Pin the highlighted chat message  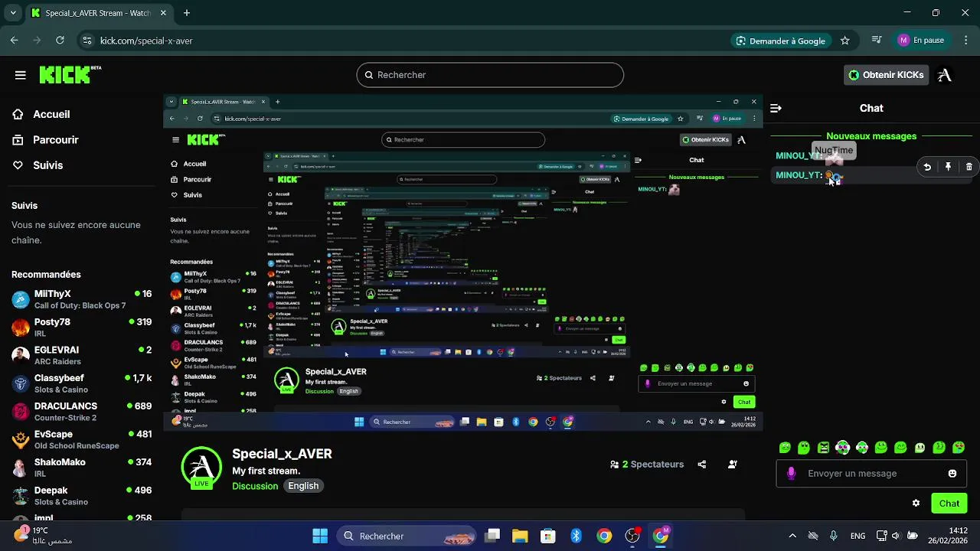948,167
